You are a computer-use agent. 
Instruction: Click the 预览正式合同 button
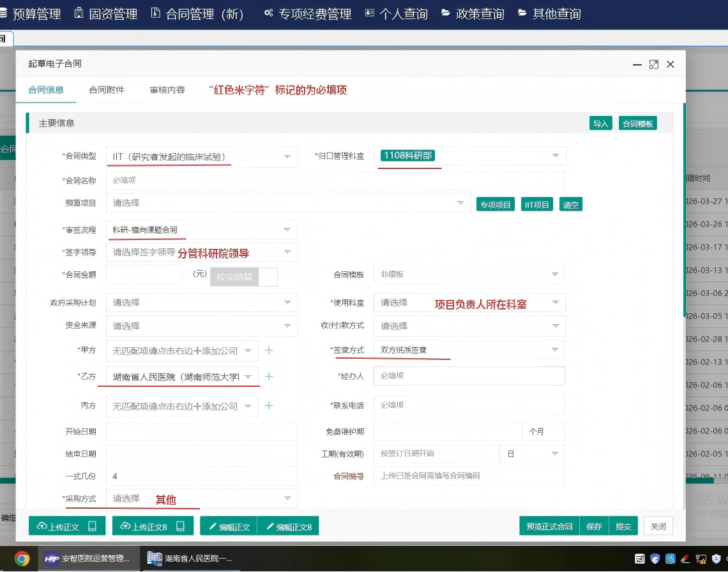click(x=549, y=526)
